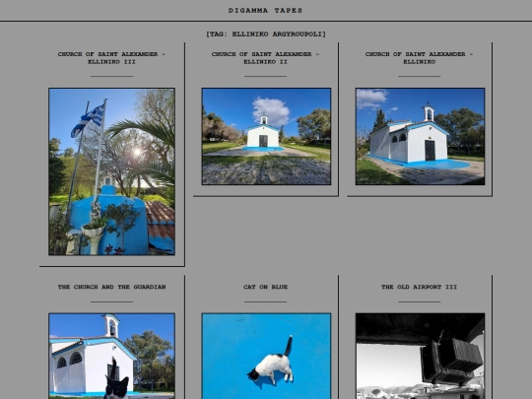
Task: Open The Old Airport III post title
Action: 419,287
